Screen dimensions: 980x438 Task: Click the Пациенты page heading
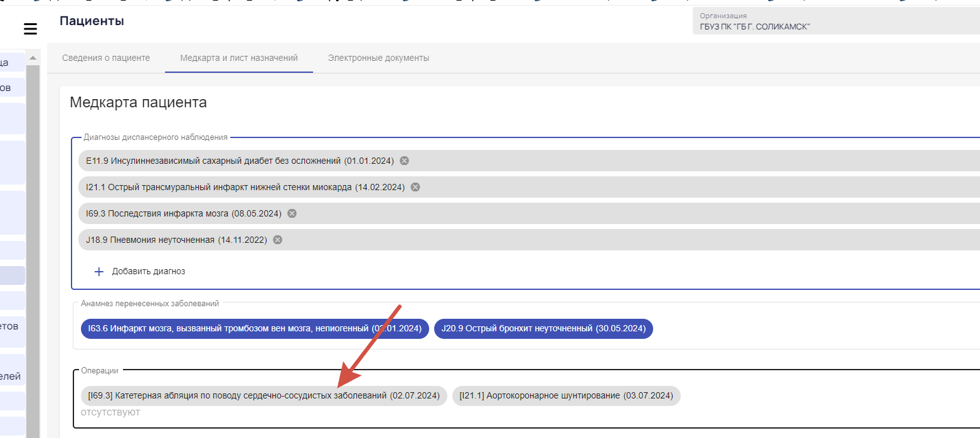coord(92,21)
